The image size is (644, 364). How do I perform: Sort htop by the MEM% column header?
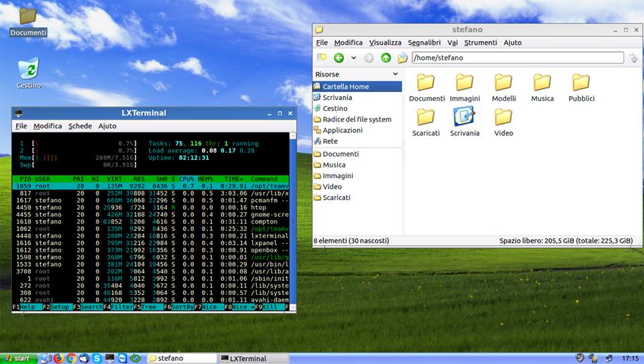(x=205, y=179)
